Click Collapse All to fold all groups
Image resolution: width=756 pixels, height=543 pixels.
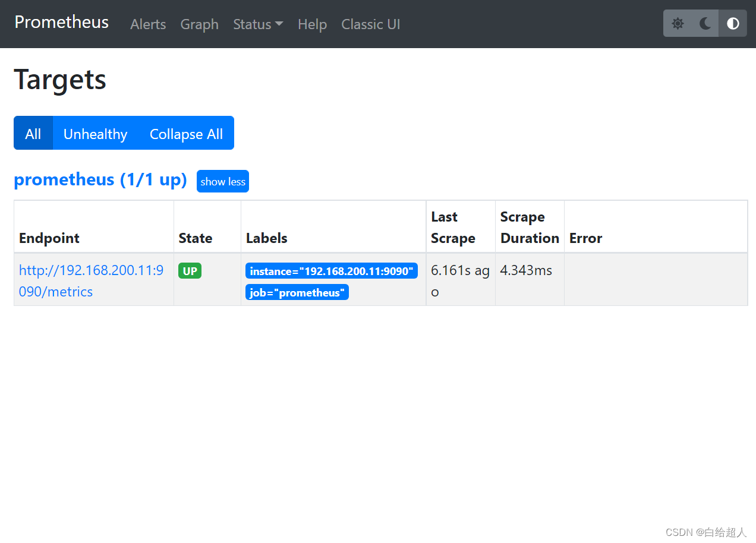tap(186, 134)
